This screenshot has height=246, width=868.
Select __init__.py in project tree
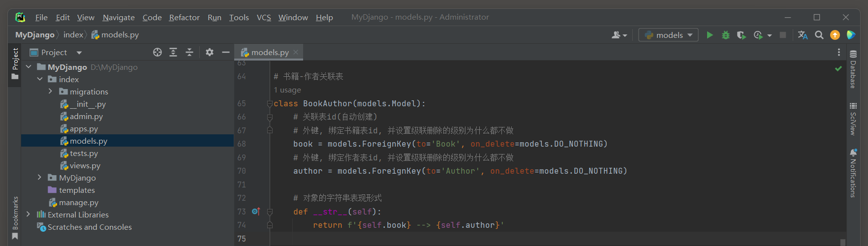[x=83, y=104]
